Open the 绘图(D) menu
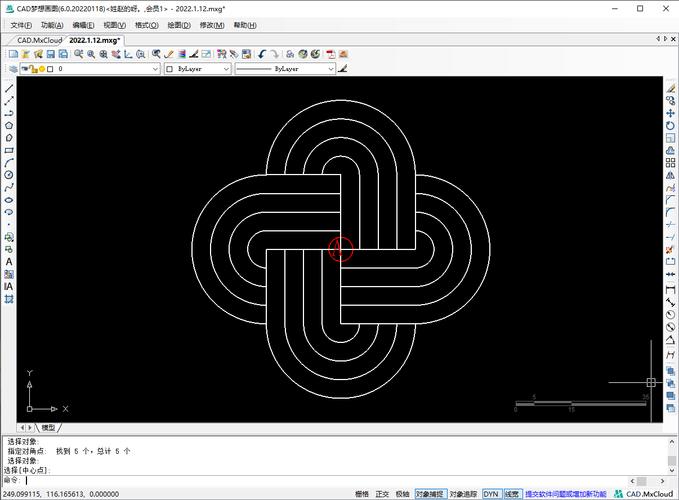 click(181, 24)
